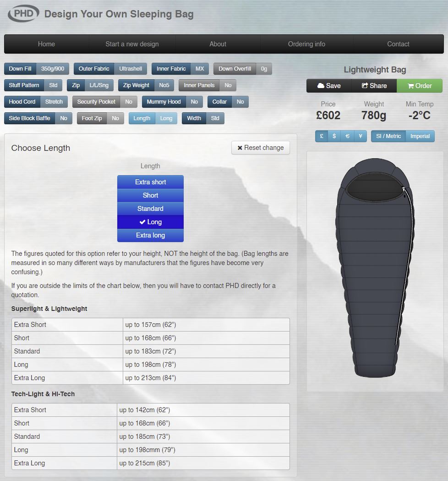Viewport: 448px width, 481px height.
Task: Choose Short length option
Action: click(x=150, y=195)
